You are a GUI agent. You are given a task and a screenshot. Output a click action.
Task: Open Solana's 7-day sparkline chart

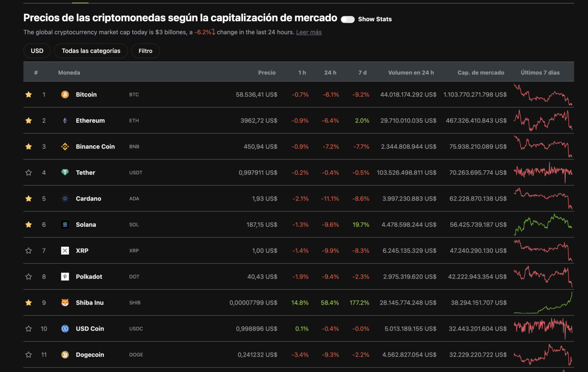pyautogui.click(x=543, y=224)
